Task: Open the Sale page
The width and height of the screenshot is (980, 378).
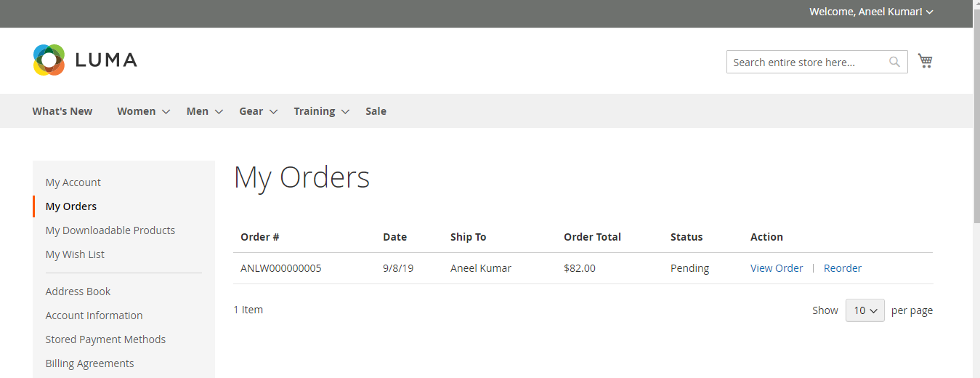Action: (x=376, y=111)
